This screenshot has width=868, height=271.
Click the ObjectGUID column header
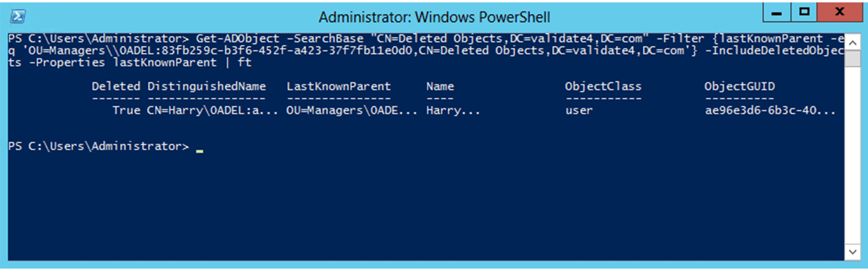tap(739, 86)
